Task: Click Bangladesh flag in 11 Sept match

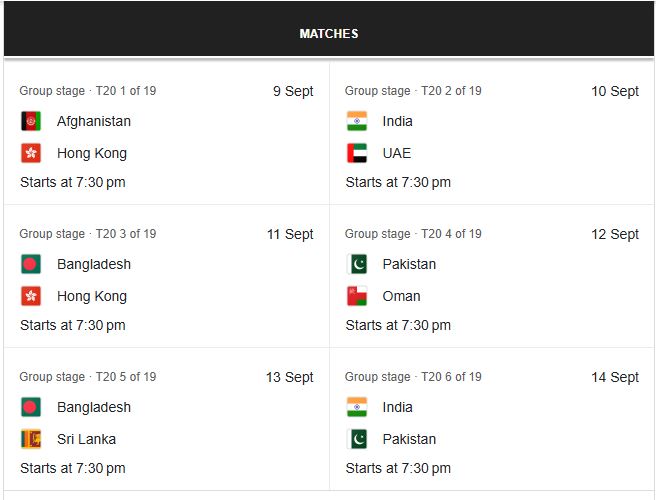Action: click(31, 264)
